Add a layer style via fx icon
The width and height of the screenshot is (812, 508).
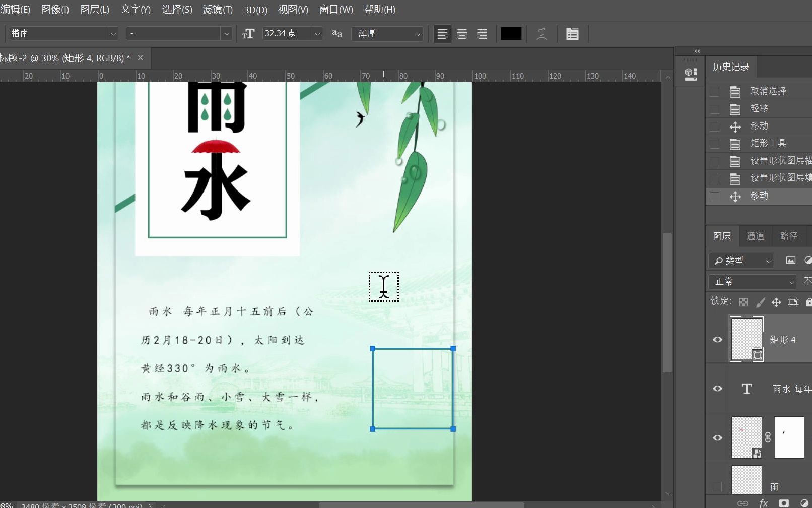764,503
